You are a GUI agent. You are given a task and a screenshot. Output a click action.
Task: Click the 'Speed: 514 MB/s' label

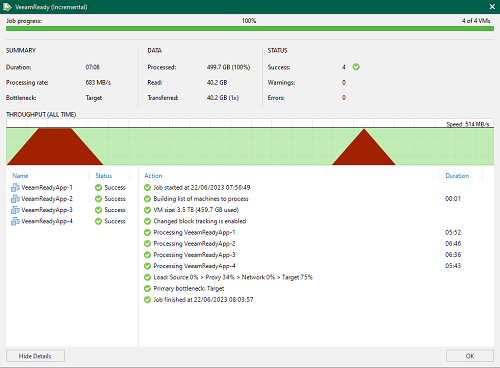coord(468,124)
